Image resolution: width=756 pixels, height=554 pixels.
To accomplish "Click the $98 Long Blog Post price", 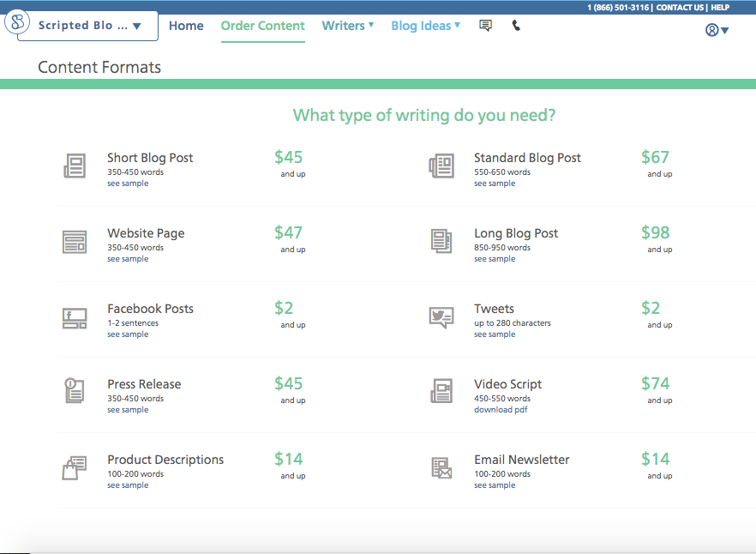I will [x=655, y=232].
